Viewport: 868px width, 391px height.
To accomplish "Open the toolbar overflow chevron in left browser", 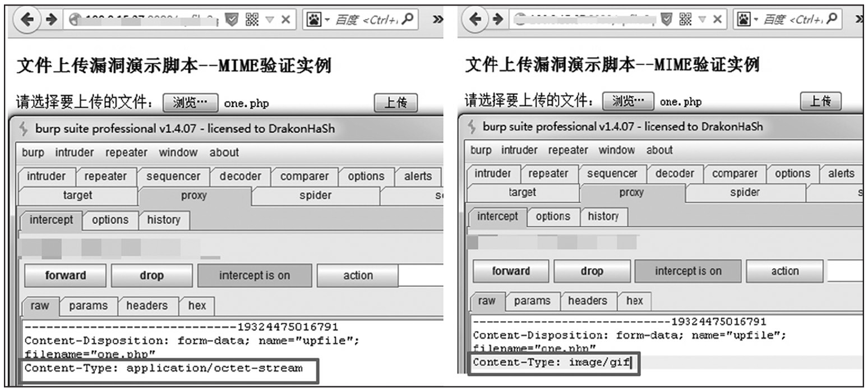I will [438, 20].
